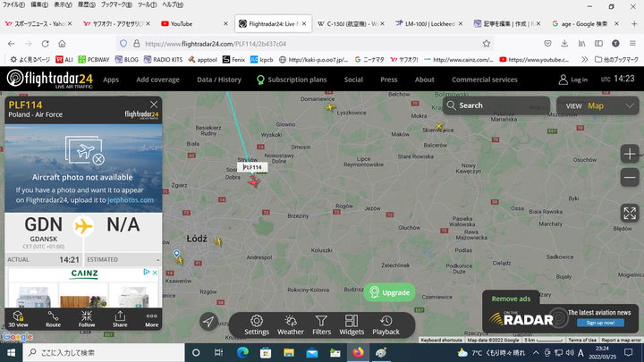Viewport: 644px width, 362px height.
Task: Toggle fullscreen map mode
Action: tap(630, 213)
